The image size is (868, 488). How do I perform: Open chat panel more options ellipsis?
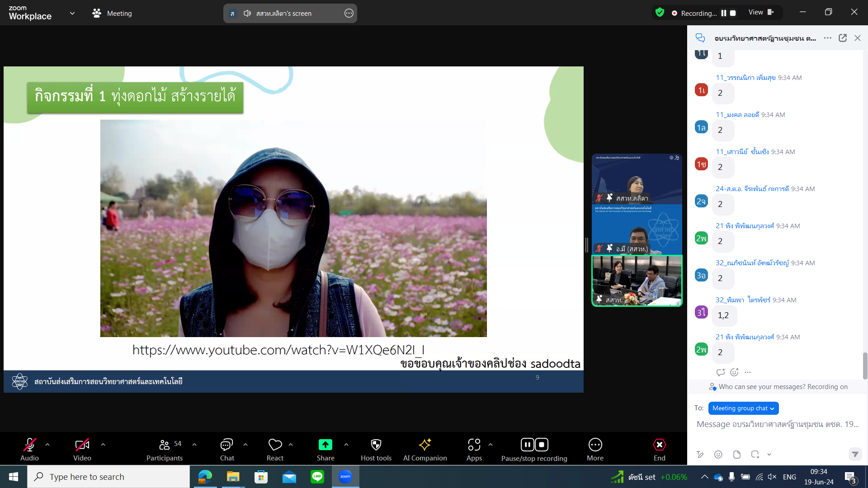point(828,38)
